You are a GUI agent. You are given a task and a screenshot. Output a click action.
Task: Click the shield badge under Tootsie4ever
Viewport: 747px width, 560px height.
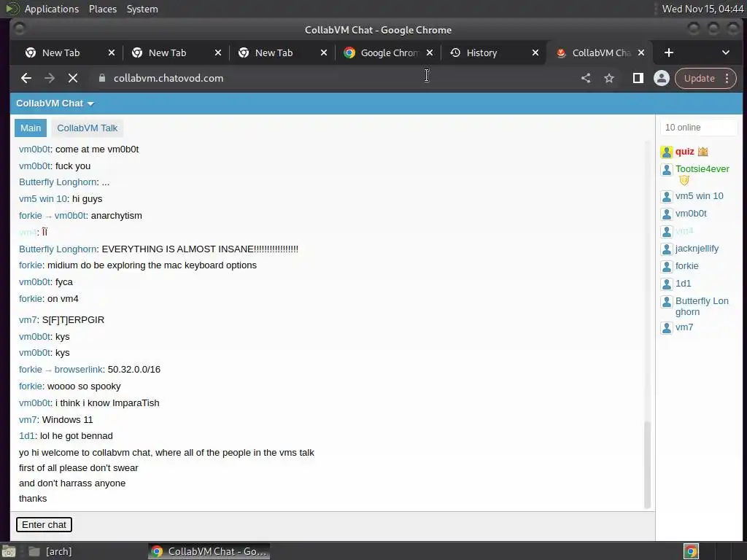click(684, 181)
